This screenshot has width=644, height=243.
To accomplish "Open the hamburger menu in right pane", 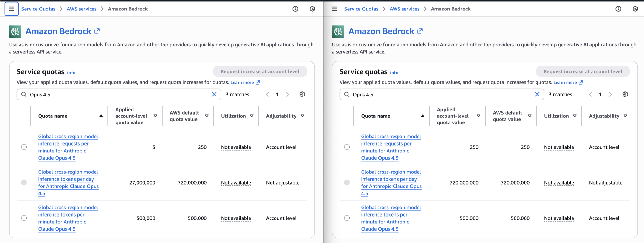I will click(334, 9).
